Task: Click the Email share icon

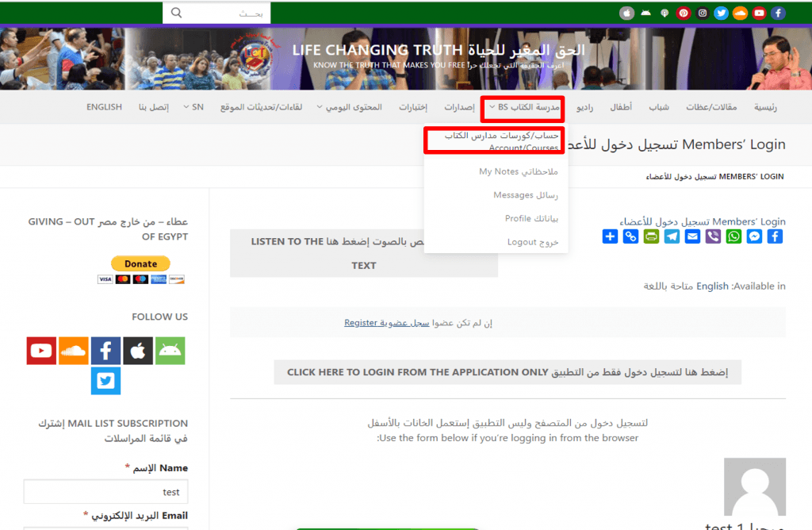Action: tap(692, 236)
